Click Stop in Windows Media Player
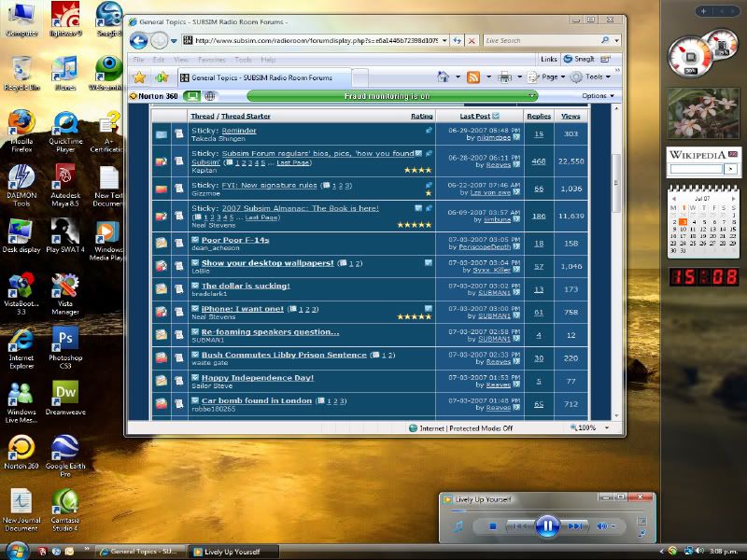The width and height of the screenshot is (747, 560). pyautogui.click(x=493, y=526)
